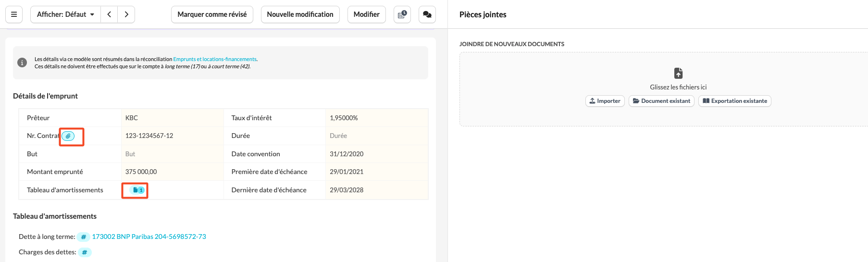868x262 pixels.
Task: Click the Durée input field
Action: [x=376, y=136]
